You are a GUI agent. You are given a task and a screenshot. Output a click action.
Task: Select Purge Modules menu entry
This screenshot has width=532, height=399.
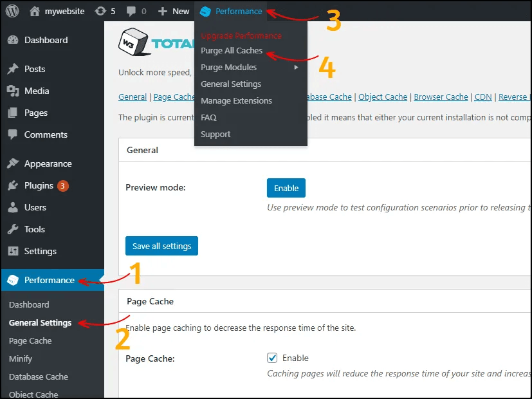click(x=228, y=67)
